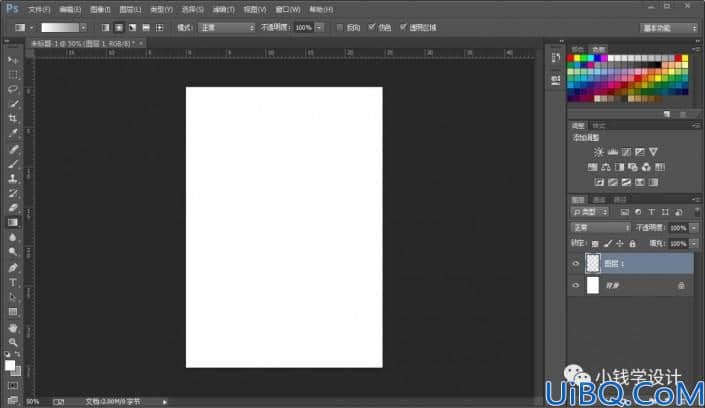Open gradient mode dropdown

[227, 28]
